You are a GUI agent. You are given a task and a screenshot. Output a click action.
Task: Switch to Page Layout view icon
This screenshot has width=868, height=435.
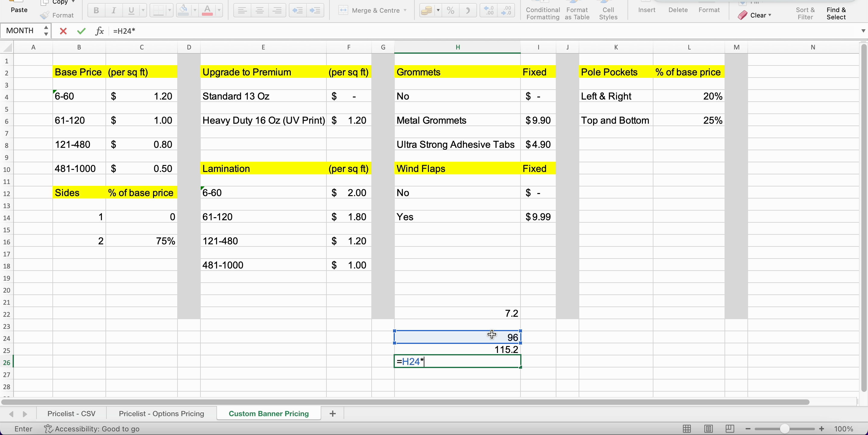(x=708, y=429)
